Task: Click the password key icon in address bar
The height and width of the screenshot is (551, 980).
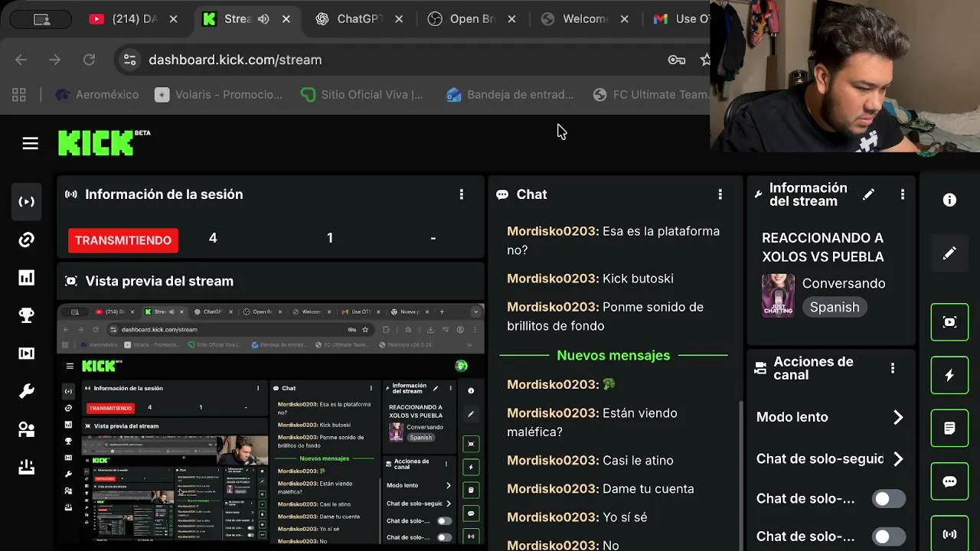Action: point(676,60)
